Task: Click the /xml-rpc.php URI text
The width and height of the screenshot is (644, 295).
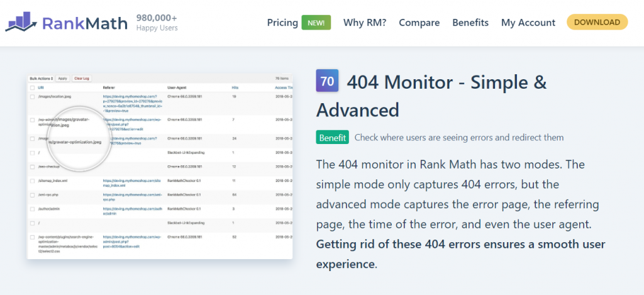Action: [48, 195]
